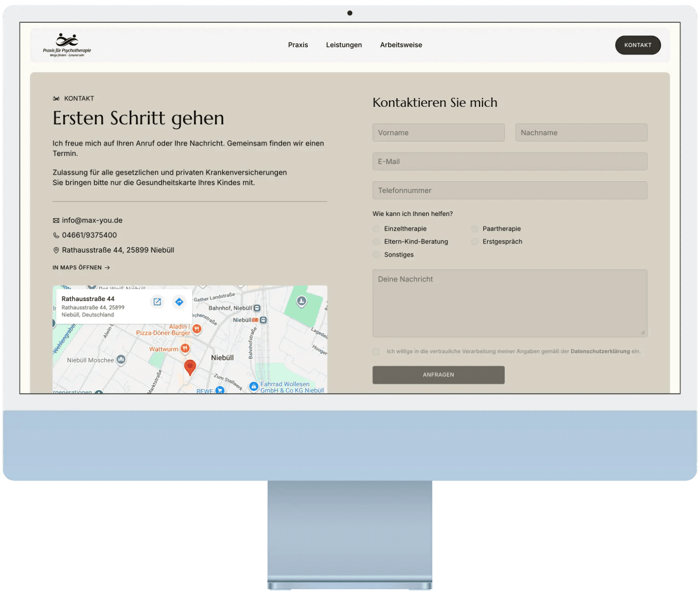Click the Rathausstraße 44 map info title

coord(88,298)
